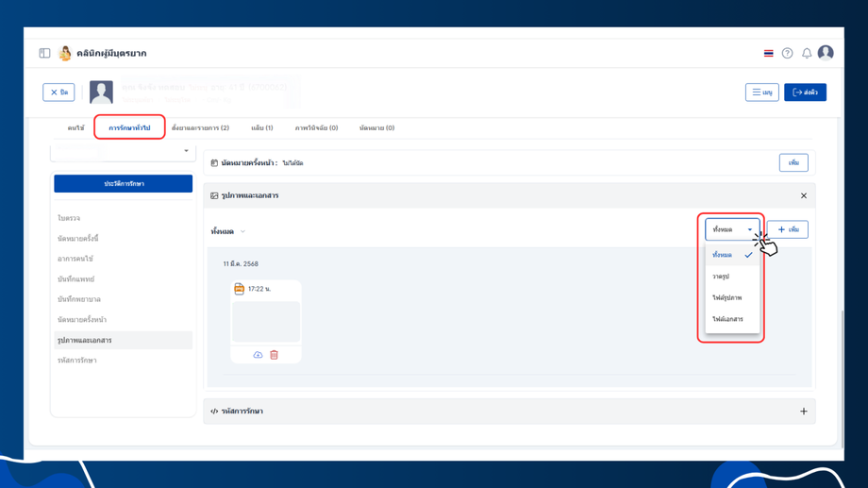868x488 pixels.
Task: Open the 17:22 น. document thumbnail preview
Action: [266, 322]
